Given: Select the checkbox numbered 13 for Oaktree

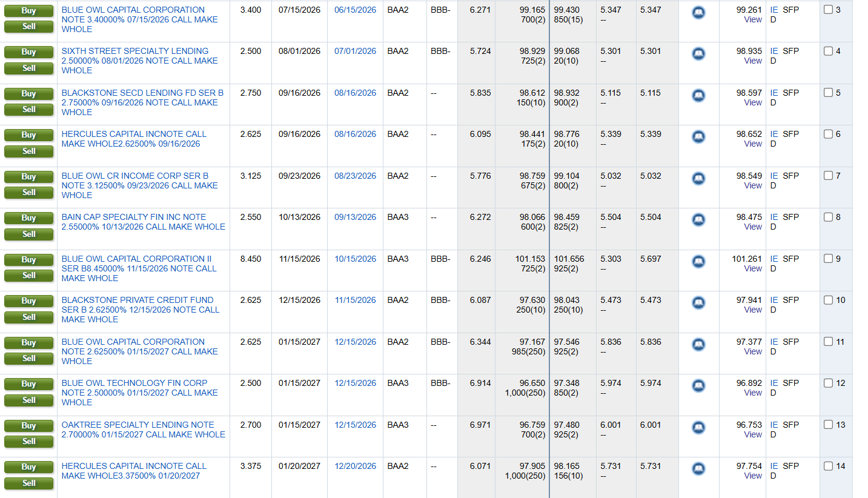Looking at the screenshot, I should (829, 425).
